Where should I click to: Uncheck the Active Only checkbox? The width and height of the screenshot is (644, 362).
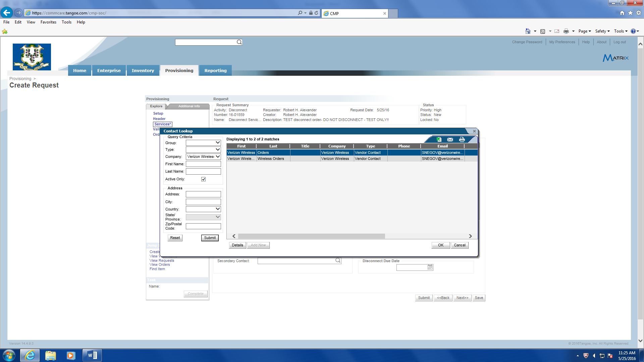click(x=203, y=179)
